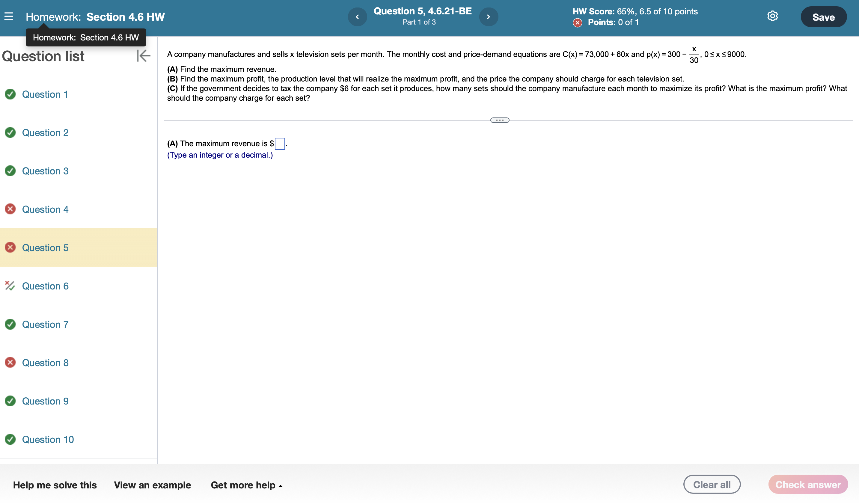
Task: Open Question 8 from list
Action: (45, 363)
